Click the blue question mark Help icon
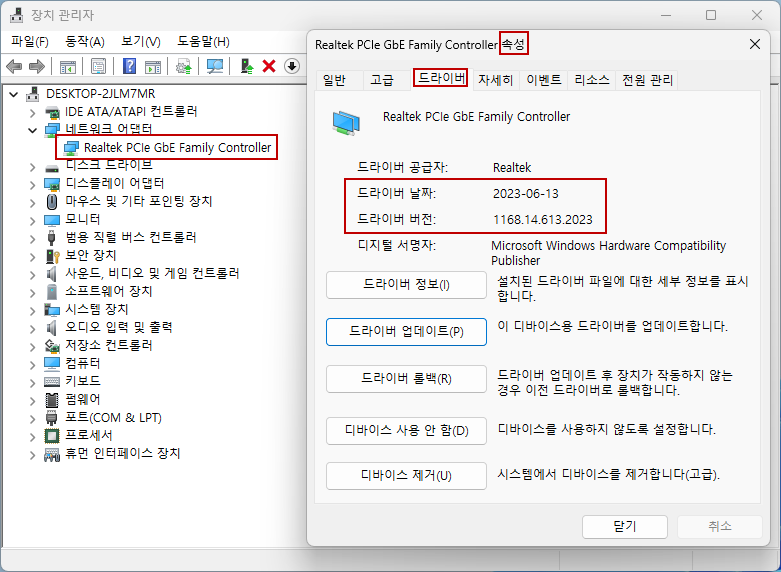Image resolution: width=781 pixels, height=572 pixels. 129,66
